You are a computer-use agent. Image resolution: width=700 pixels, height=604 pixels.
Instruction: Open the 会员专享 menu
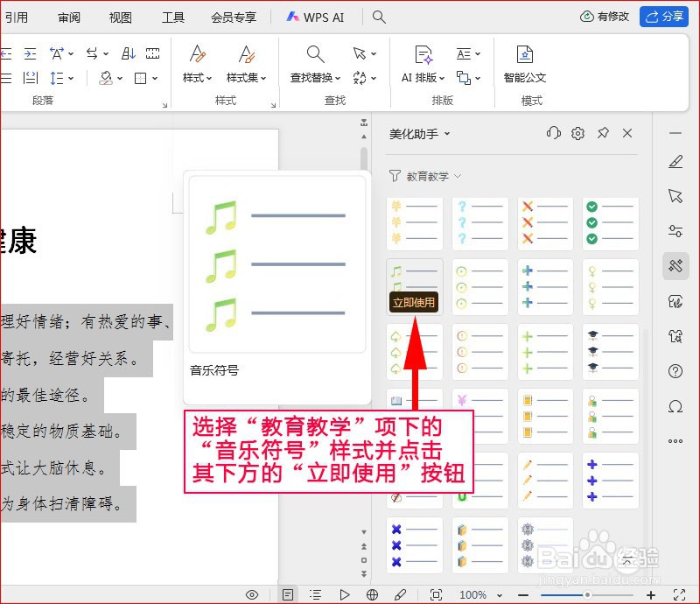233,17
